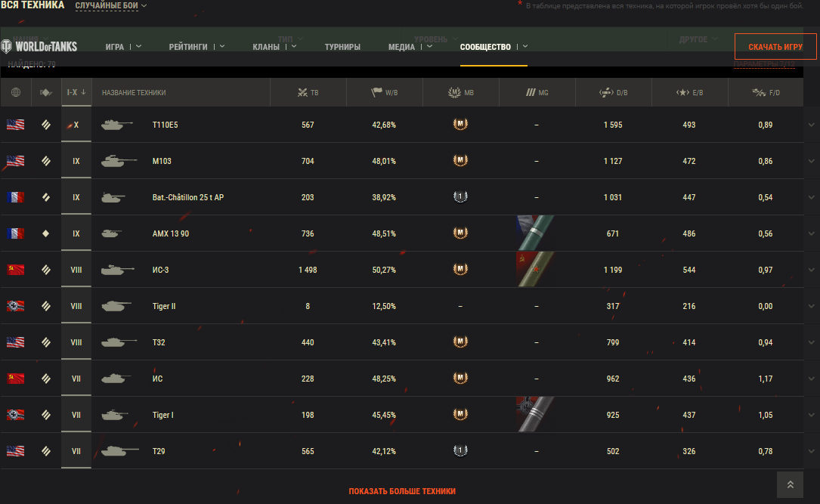Click the T32 vehicle name
Viewport: 820px width, 504px height.
[159, 342]
